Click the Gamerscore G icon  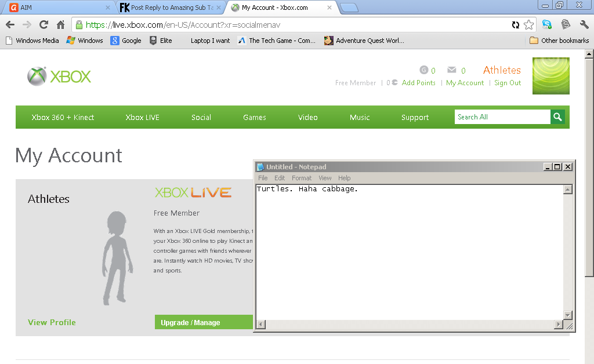(423, 70)
